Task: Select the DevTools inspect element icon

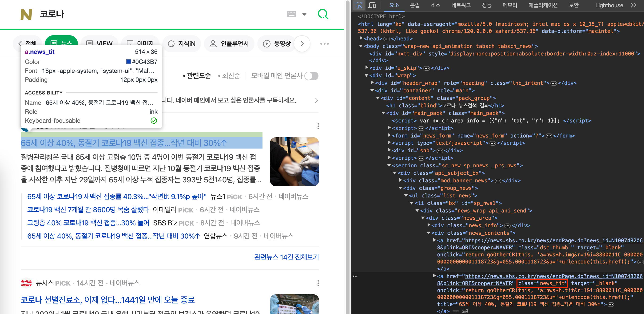Action: click(x=359, y=5)
